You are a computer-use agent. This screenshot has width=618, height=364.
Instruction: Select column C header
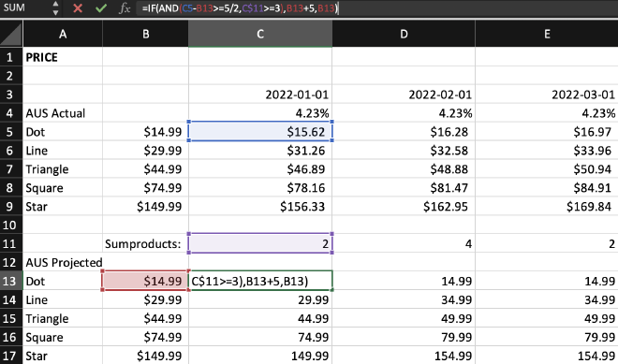[x=260, y=35]
